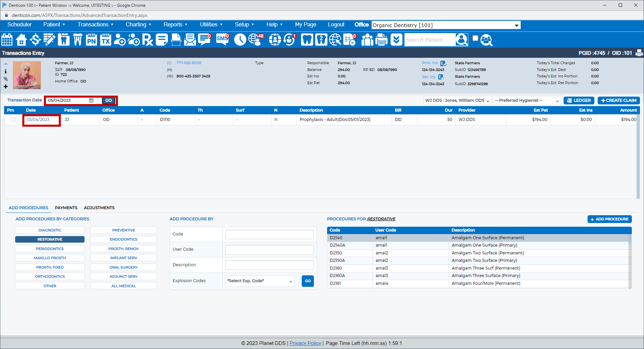
Task: Click the home icon in toolbar
Action: point(21,40)
